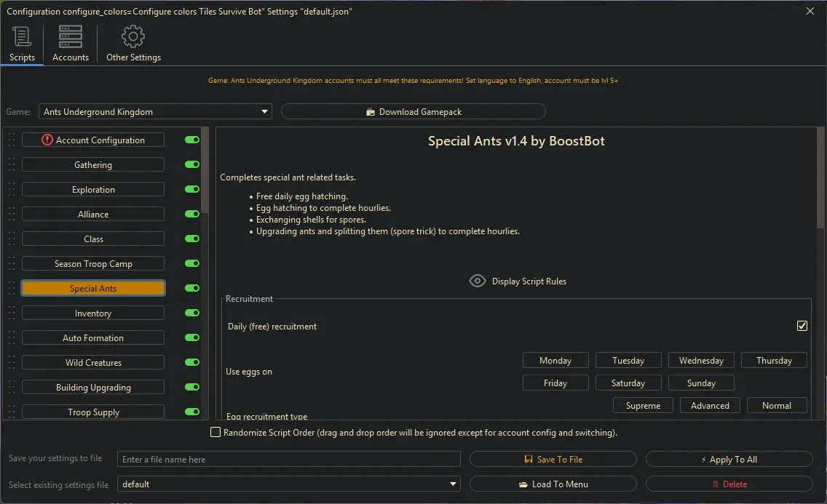Click the drag handle beside Gathering
Viewport: 827px width, 504px height.
coord(11,165)
